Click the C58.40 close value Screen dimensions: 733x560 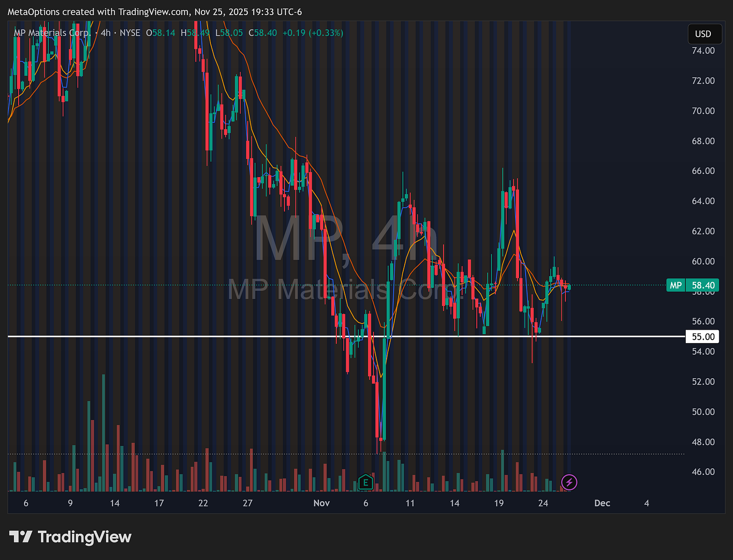[x=263, y=33]
